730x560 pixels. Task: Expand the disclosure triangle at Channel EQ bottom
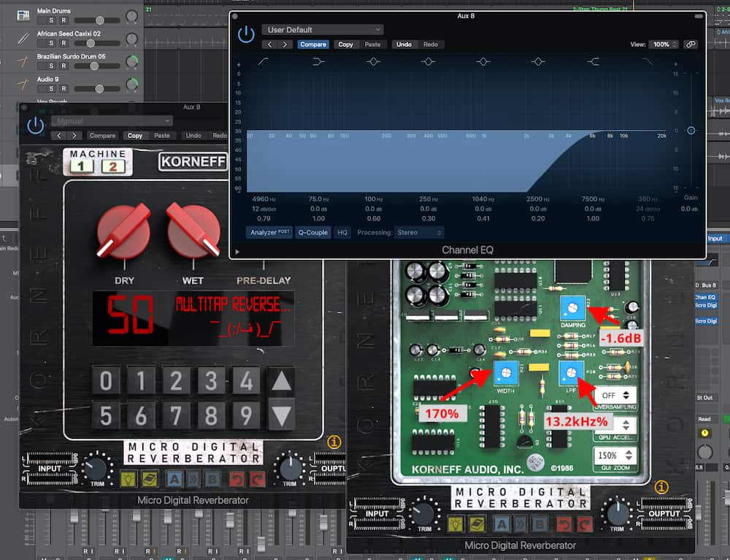point(237,252)
